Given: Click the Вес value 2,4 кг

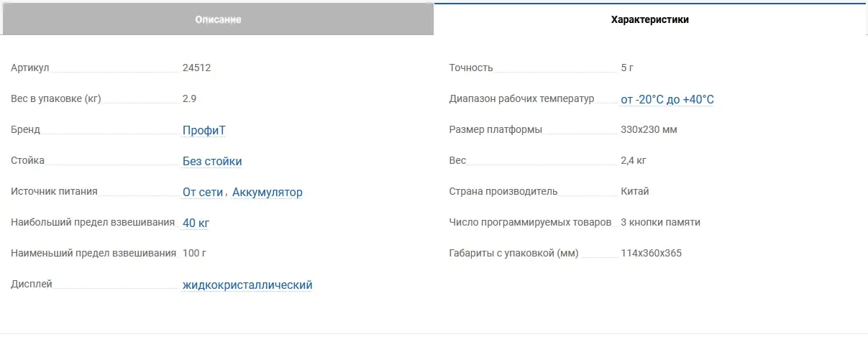Looking at the screenshot, I should click(x=632, y=160).
